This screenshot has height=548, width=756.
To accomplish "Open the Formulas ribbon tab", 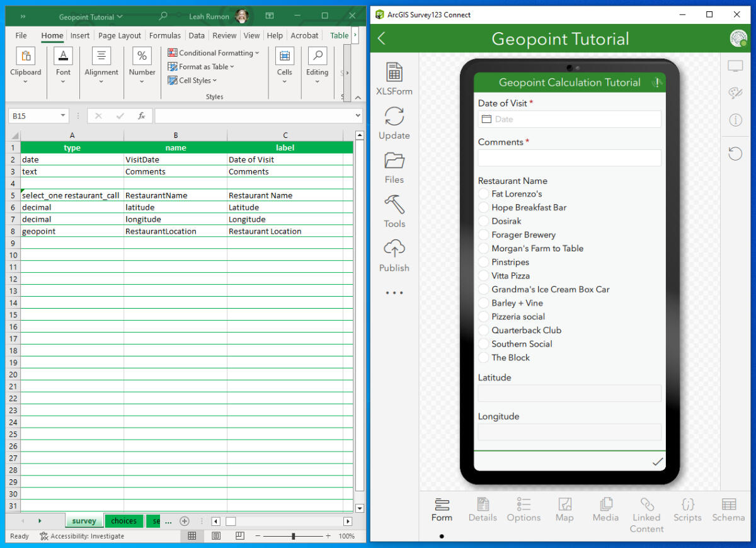I will 165,35.
